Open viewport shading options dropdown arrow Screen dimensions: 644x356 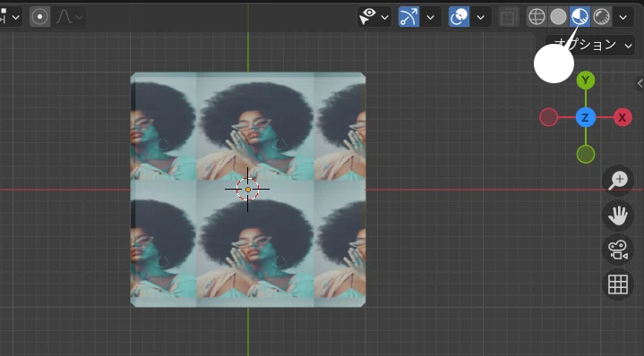pyautogui.click(x=623, y=17)
